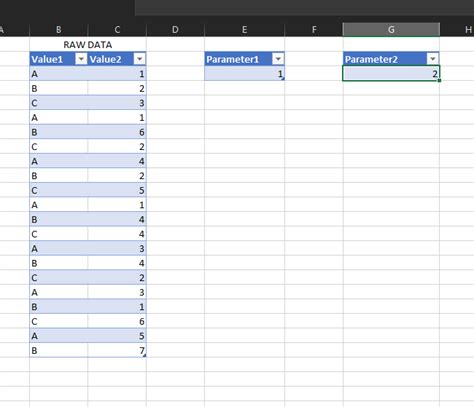The height and width of the screenshot is (407, 474).
Task: Select the value 4 in the C row
Action: pos(117,234)
